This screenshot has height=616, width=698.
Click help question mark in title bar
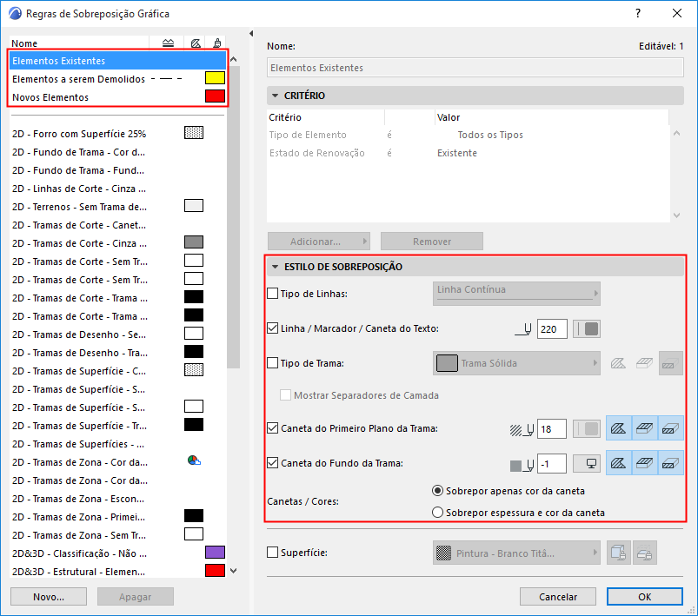(x=638, y=13)
